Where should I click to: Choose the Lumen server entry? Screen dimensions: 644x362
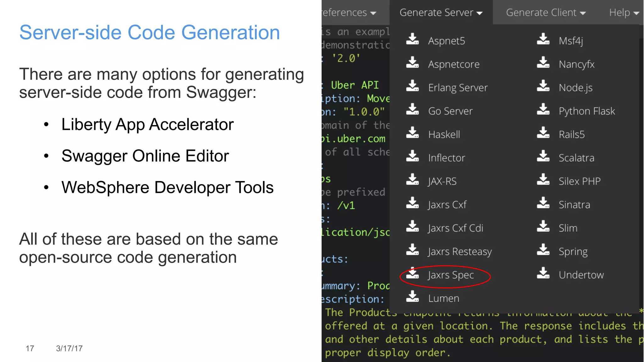[x=443, y=298]
